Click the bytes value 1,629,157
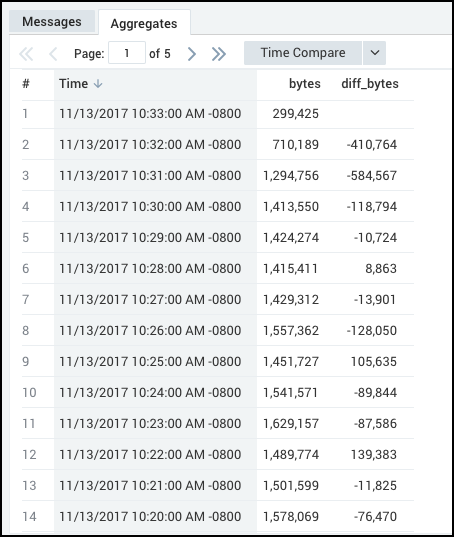 point(291,424)
